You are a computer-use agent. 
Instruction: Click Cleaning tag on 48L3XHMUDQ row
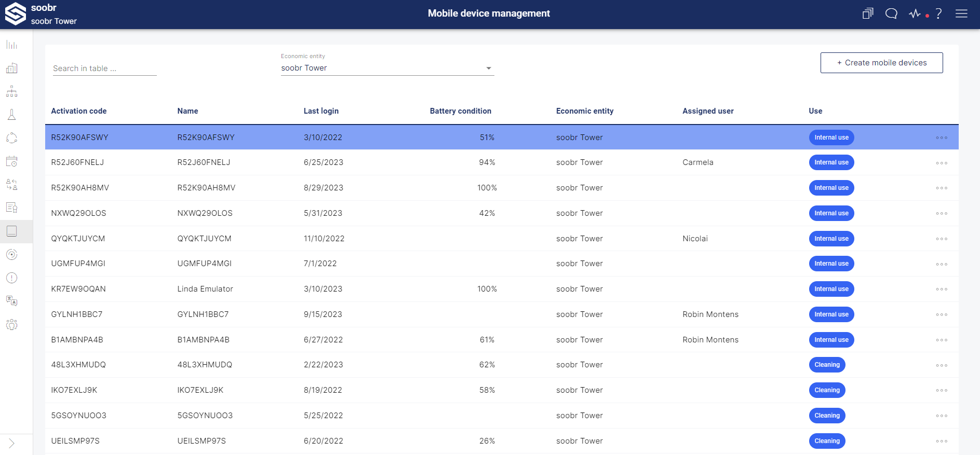(827, 365)
